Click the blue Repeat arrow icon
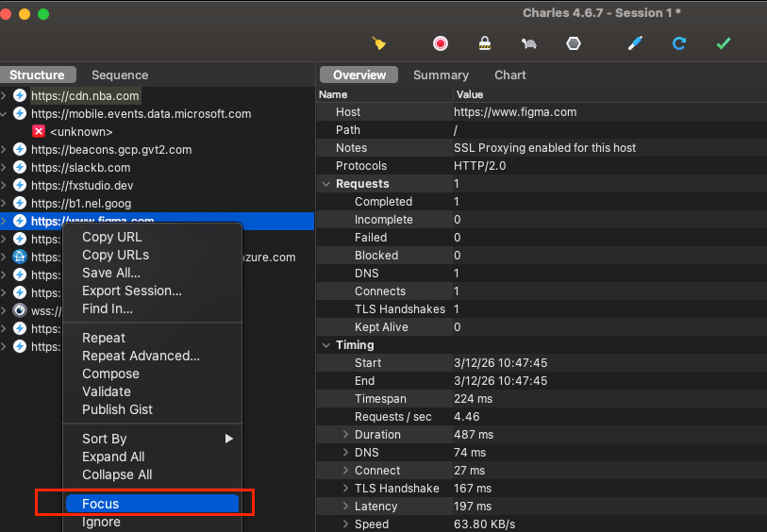Screen dimensions: 767x532 coord(678,43)
